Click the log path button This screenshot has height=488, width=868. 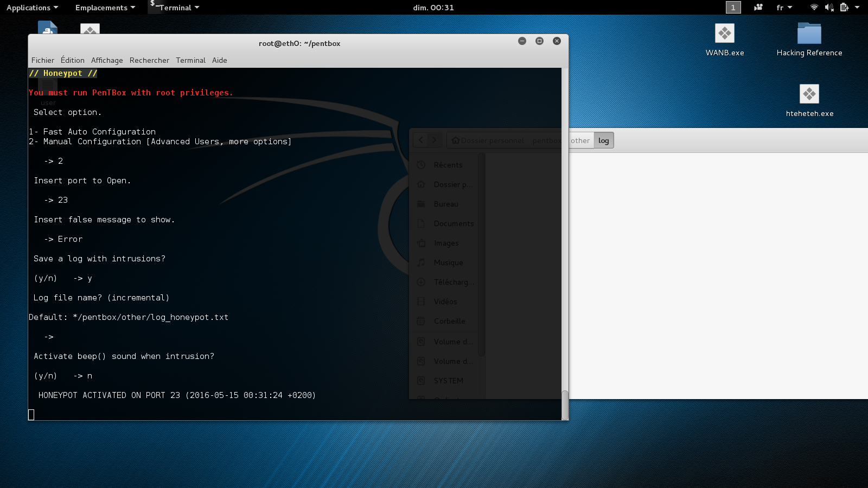point(603,140)
